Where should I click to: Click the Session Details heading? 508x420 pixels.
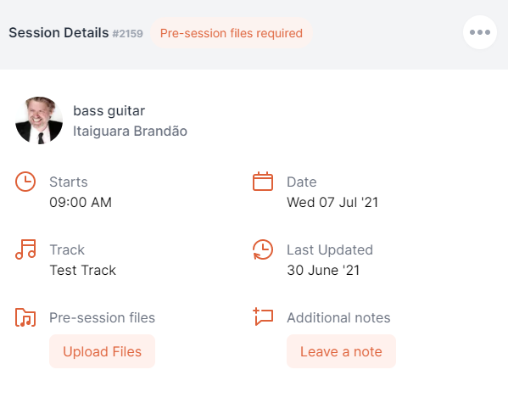(59, 33)
